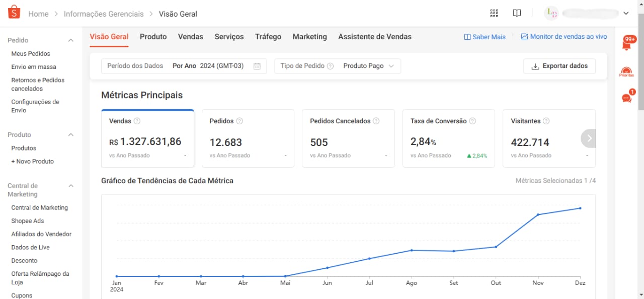
Task: Switch to the Assistente de Vendas tab
Action: pos(374,37)
